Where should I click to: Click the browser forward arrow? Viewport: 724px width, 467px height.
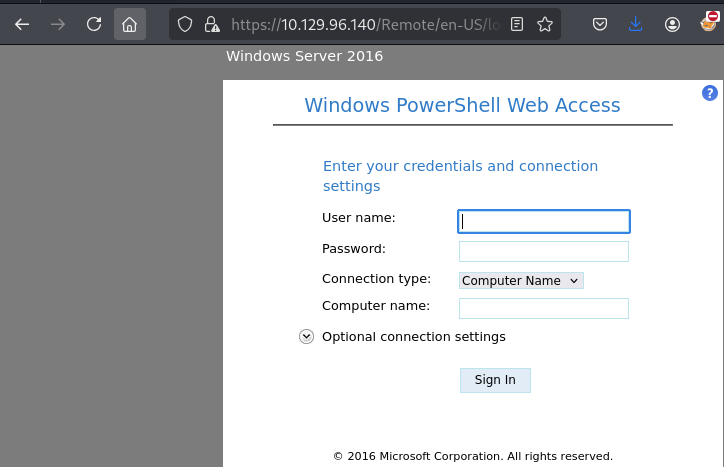point(58,24)
